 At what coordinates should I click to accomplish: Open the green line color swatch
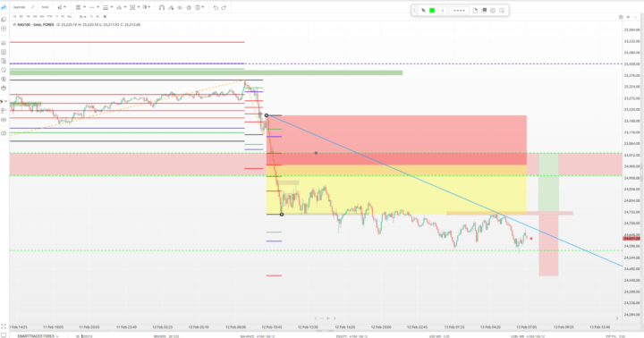click(x=432, y=10)
